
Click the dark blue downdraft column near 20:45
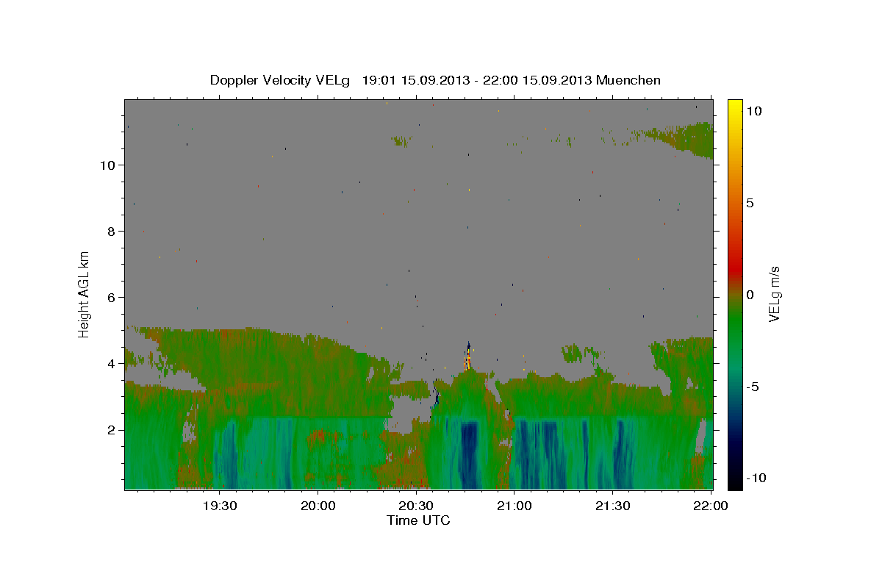pyautogui.click(x=469, y=454)
